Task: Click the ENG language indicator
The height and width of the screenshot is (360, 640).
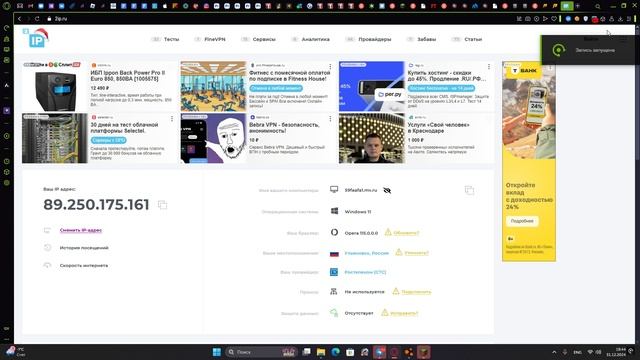Action: pyautogui.click(x=577, y=352)
